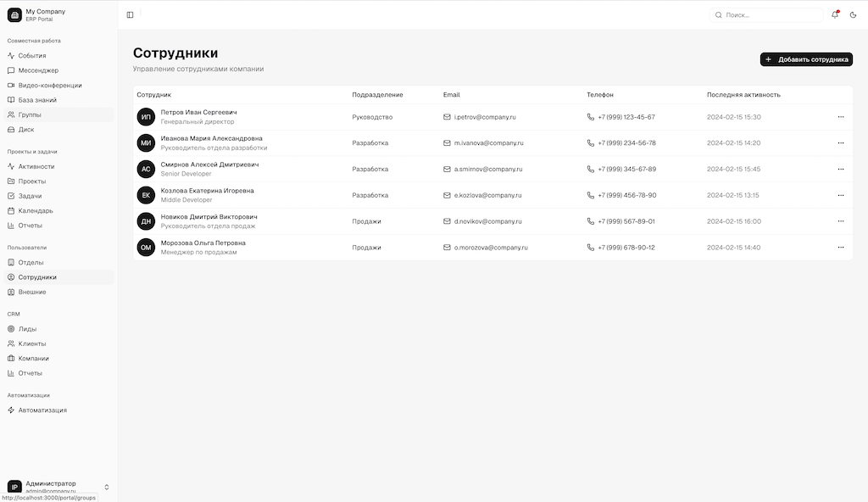The height and width of the screenshot is (502, 868).
Task: Collapse the sidebar panel toggle
Action: (x=130, y=14)
